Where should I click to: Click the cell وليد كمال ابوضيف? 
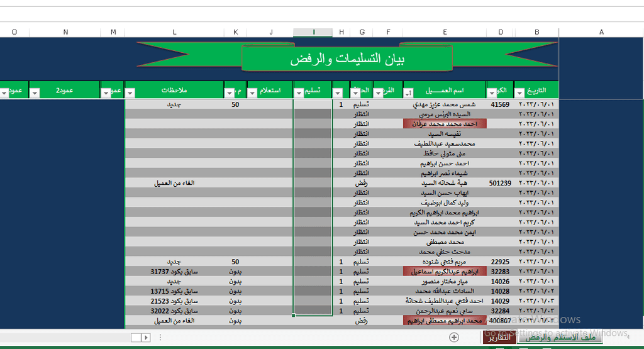click(445, 202)
